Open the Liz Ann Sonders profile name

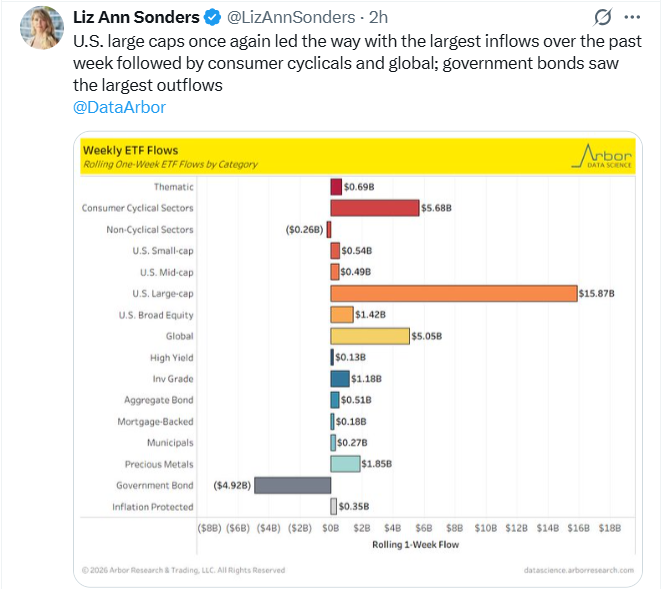137,17
